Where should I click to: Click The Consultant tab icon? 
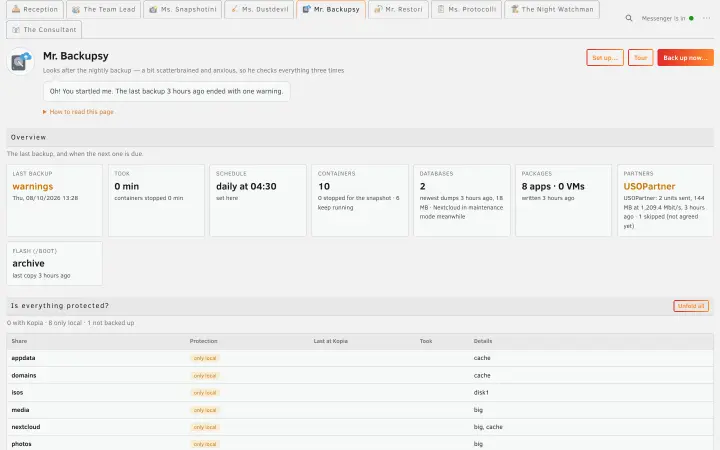point(16,29)
